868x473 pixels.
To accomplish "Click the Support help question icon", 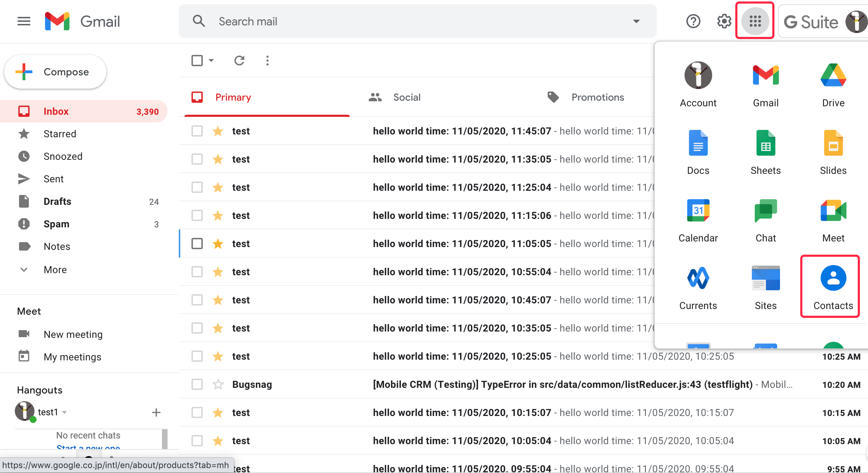I will point(693,21).
